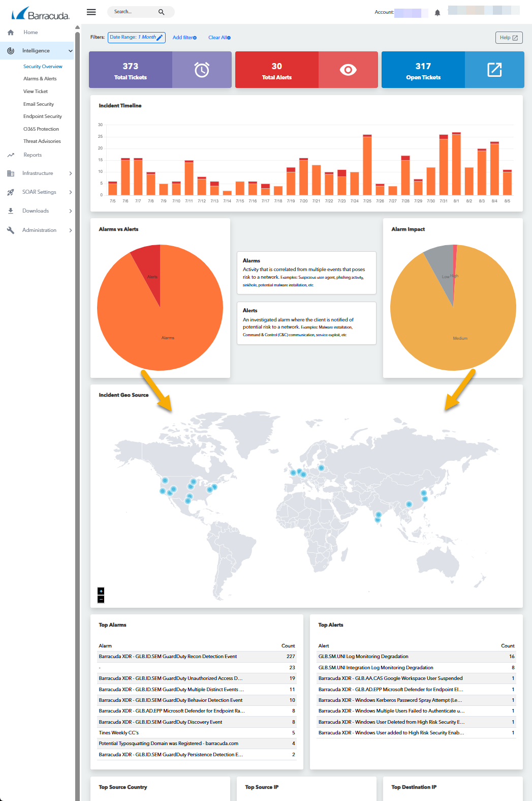Select Google Workspace User Suspended alert
The image size is (532, 801).
coord(417,678)
